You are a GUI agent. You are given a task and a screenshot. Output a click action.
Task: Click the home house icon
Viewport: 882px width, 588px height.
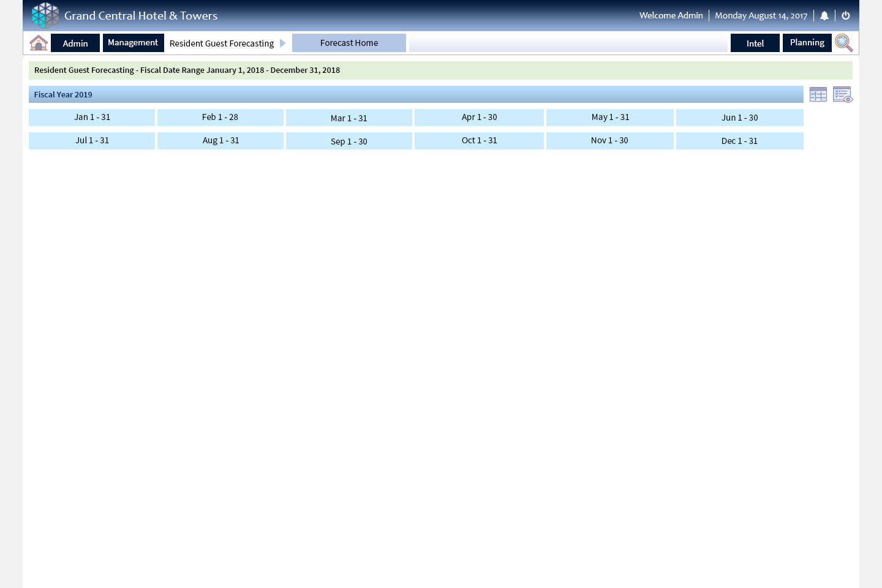click(x=39, y=43)
